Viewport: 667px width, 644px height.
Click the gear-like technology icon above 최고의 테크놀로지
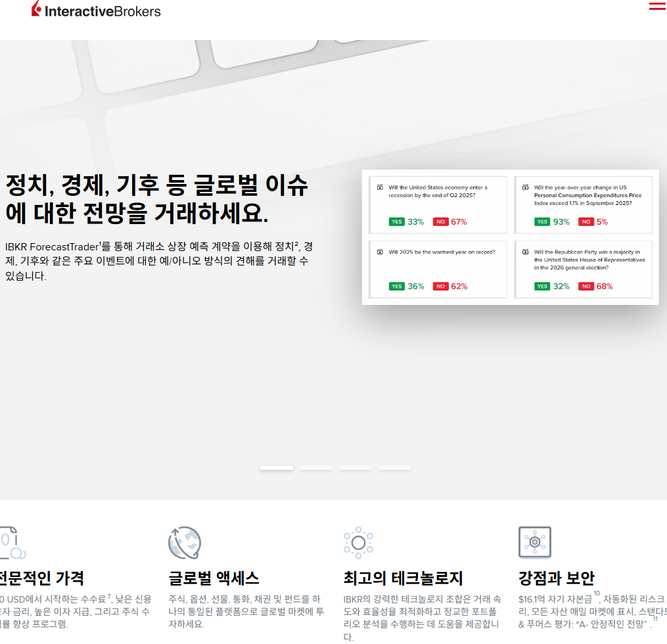coord(358,543)
